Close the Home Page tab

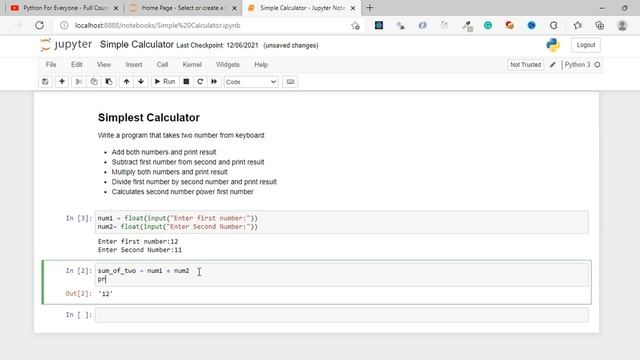coord(234,8)
